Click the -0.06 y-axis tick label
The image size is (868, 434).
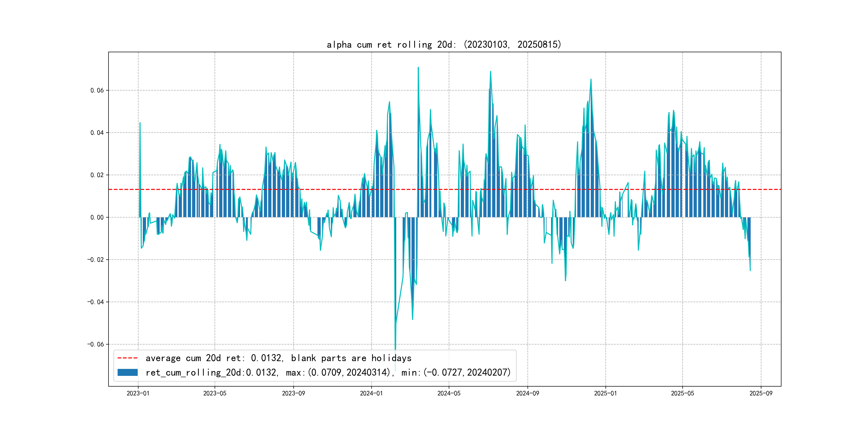click(96, 344)
